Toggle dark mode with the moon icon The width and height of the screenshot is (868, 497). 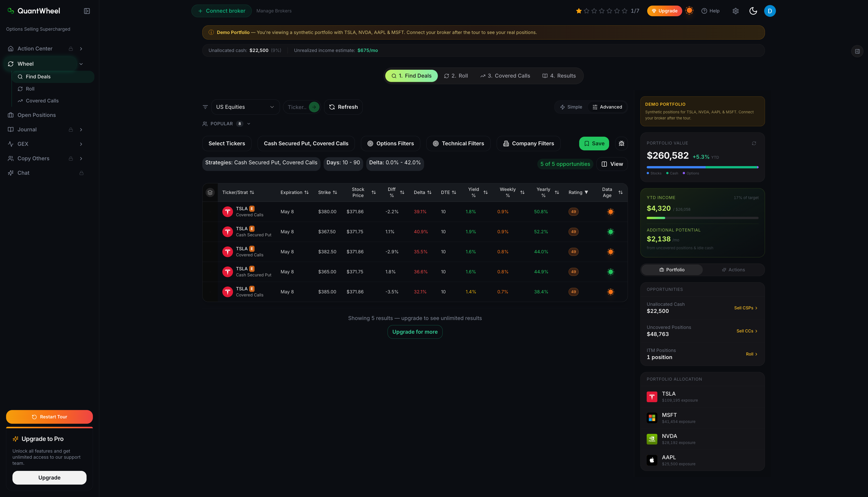tap(753, 11)
